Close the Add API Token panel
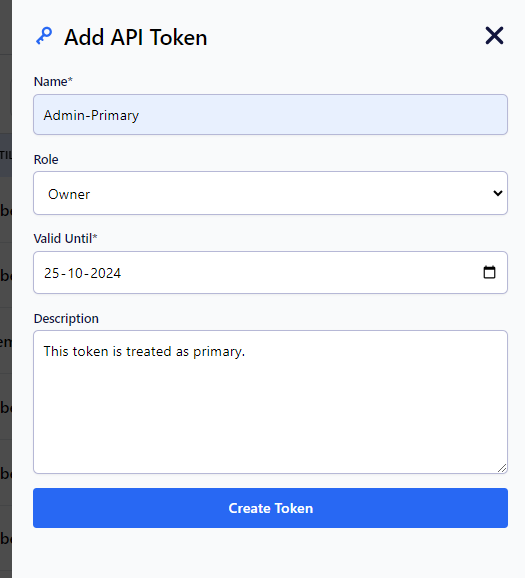Image resolution: width=525 pixels, height=578 pixels. pos(494,36)
